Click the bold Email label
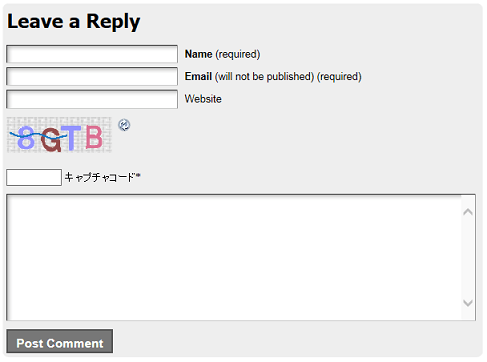This screenshot has height=362, width=487. click(x=198, y=76)
